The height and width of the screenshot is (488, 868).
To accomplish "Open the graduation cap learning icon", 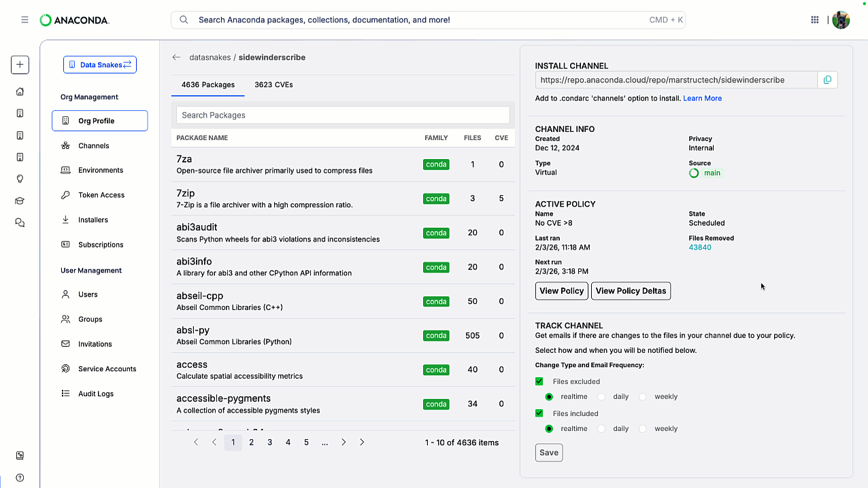I will pos(20,201).
